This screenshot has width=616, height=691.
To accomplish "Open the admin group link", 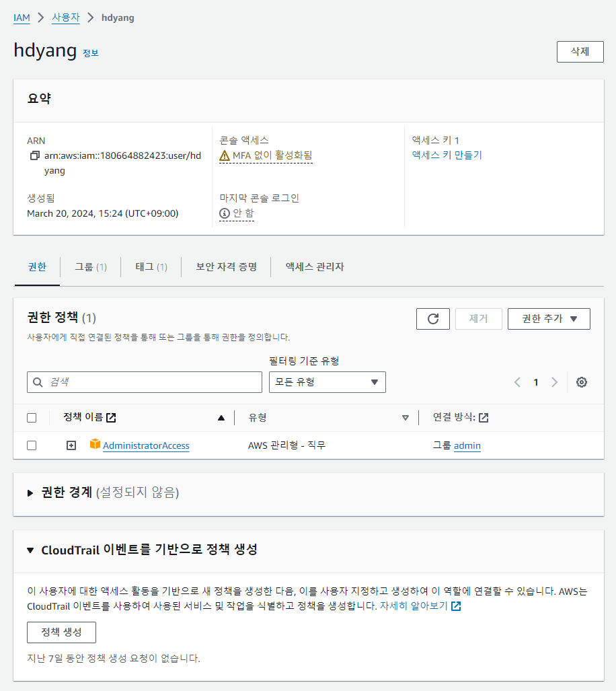I will tap(467, 445).
